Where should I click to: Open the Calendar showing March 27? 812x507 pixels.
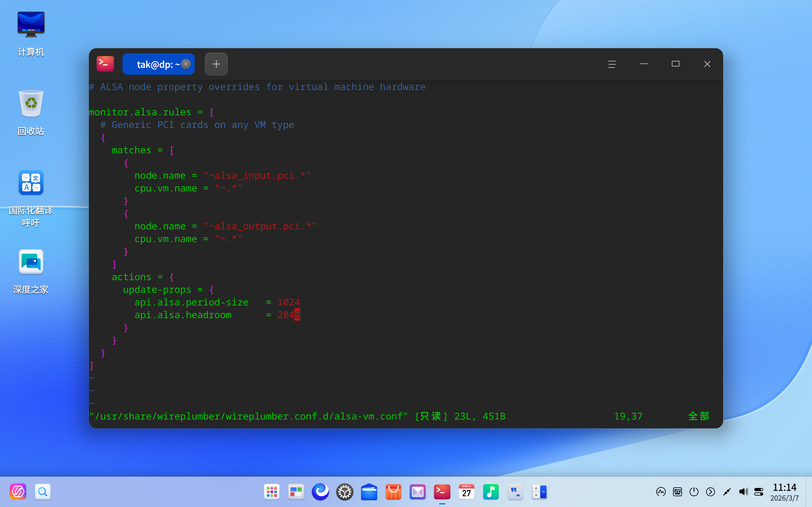click(x=466, y=492)
